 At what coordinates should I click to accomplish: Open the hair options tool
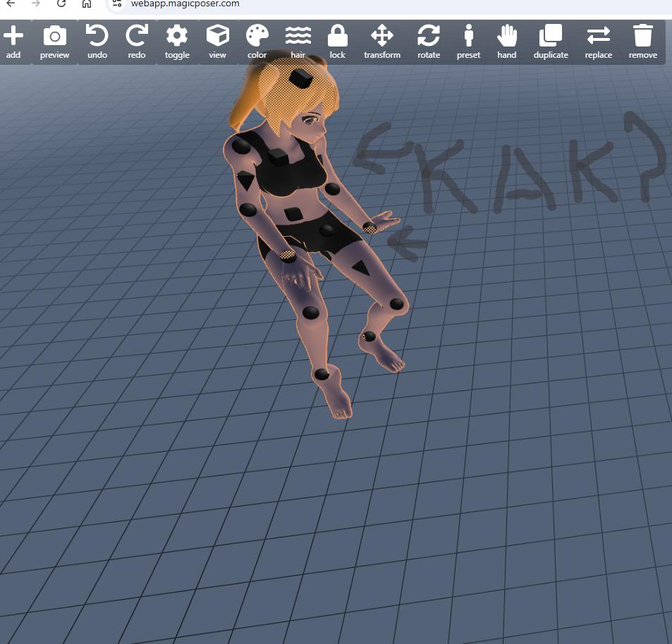tap(298, 42)
